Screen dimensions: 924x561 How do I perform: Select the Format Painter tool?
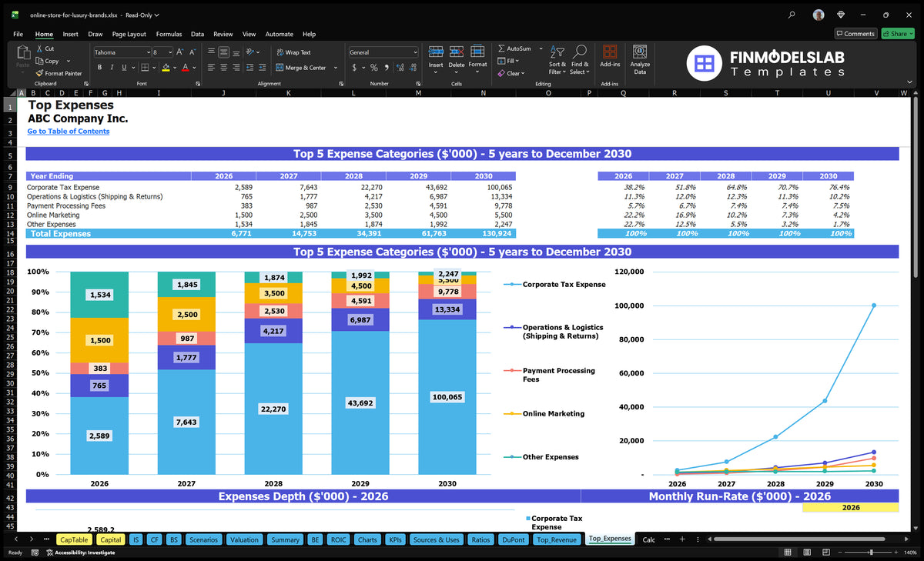click(x=59, y=73)
